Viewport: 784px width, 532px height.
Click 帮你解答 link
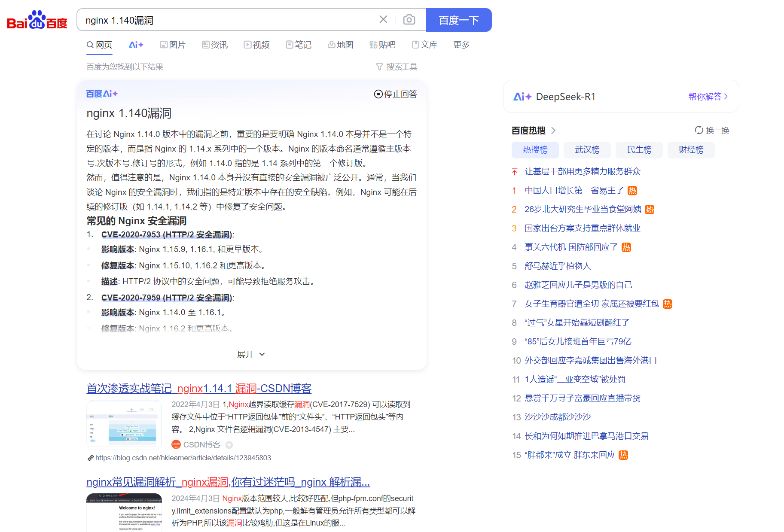708,97
